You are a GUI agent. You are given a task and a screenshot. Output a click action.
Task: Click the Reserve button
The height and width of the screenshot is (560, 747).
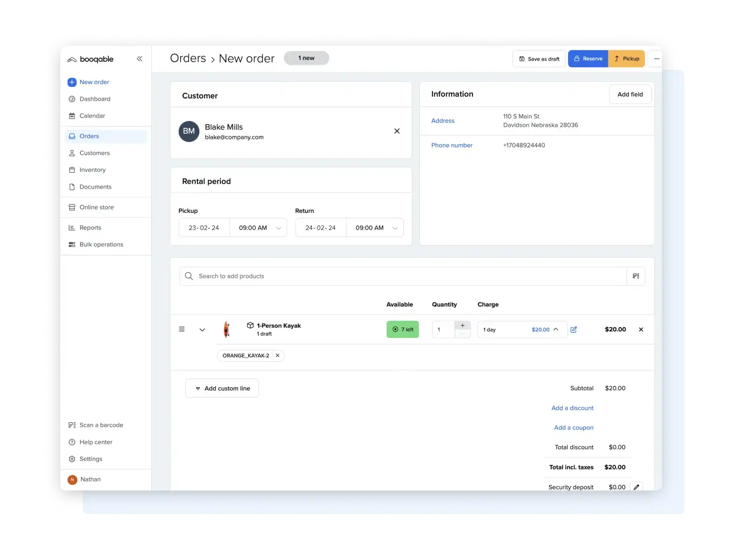tap(588, 58)
